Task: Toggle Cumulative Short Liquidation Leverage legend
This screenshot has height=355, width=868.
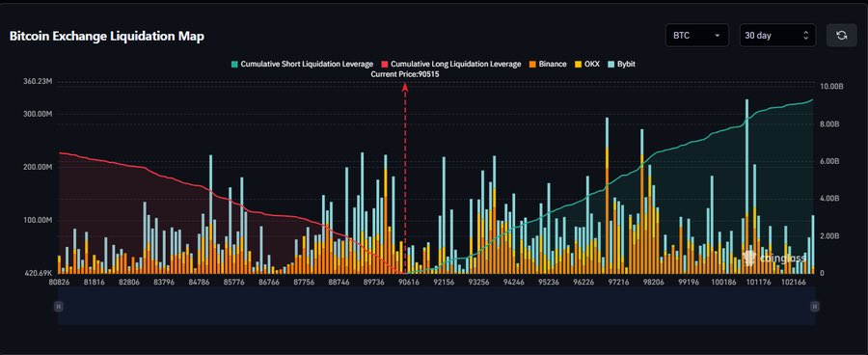Action: point(302,65)
